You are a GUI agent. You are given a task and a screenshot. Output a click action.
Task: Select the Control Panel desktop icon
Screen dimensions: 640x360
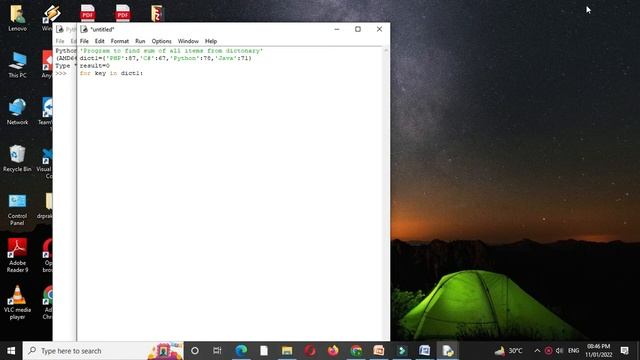coord(17,209)
